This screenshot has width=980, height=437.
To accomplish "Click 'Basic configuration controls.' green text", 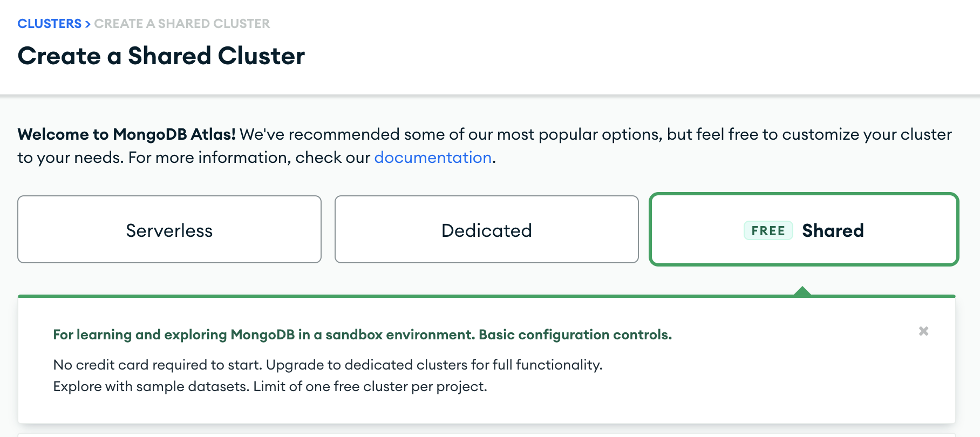I will (x=575, y=335).
